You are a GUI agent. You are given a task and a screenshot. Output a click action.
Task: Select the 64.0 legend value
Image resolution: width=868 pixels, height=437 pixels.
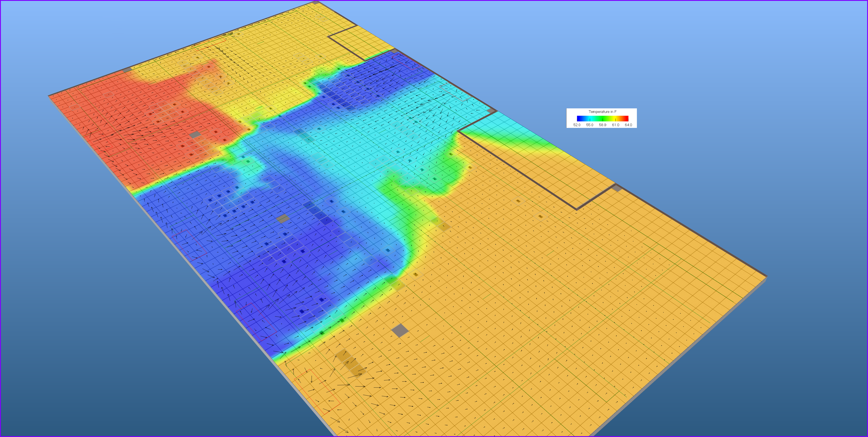pos(628,125)
